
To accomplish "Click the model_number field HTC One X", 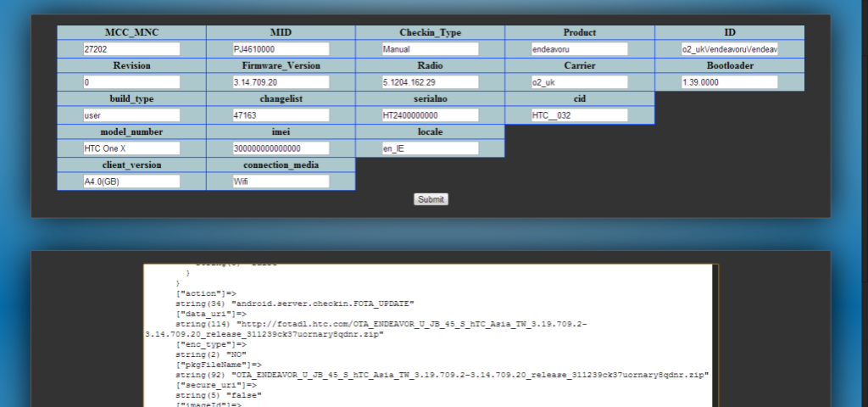I will coord(131,148).
